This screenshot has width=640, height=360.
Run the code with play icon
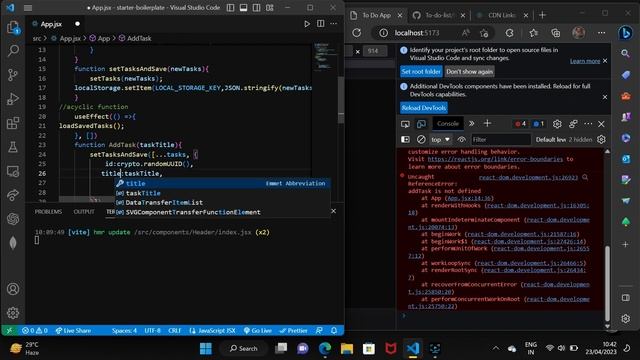coord(307,24)
